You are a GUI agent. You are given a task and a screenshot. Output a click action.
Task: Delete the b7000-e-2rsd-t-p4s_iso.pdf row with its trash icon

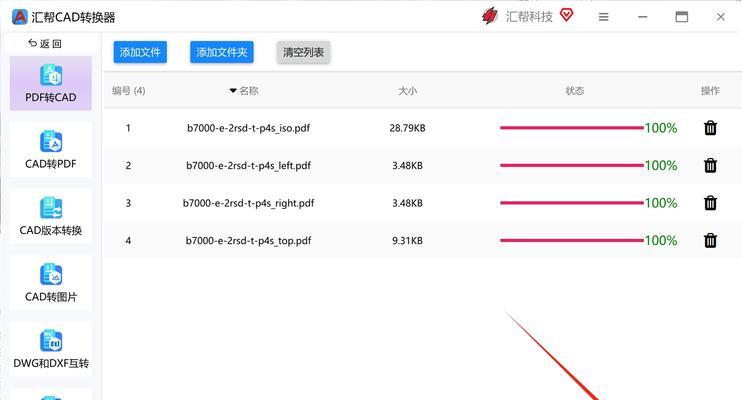tap(710, 128)
